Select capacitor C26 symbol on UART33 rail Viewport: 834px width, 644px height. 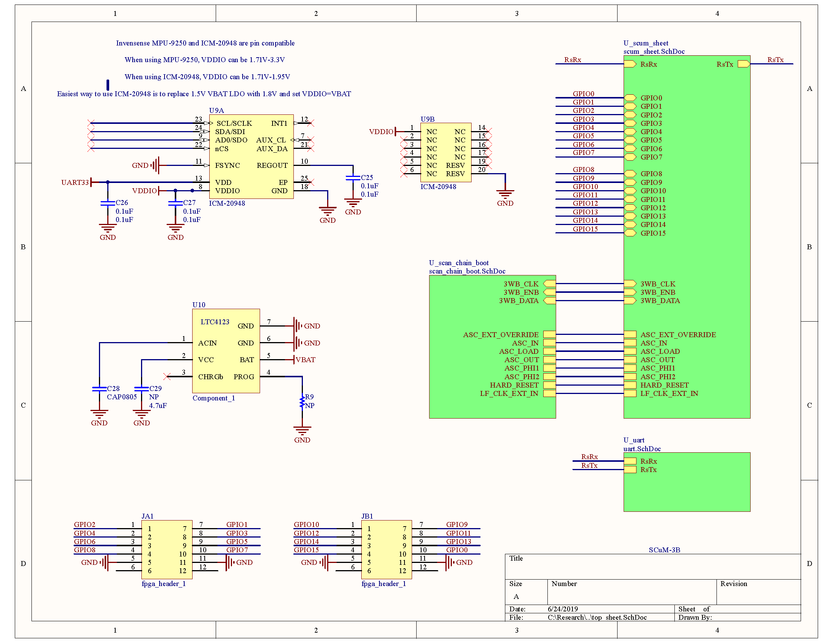click(x=108, y=203)
